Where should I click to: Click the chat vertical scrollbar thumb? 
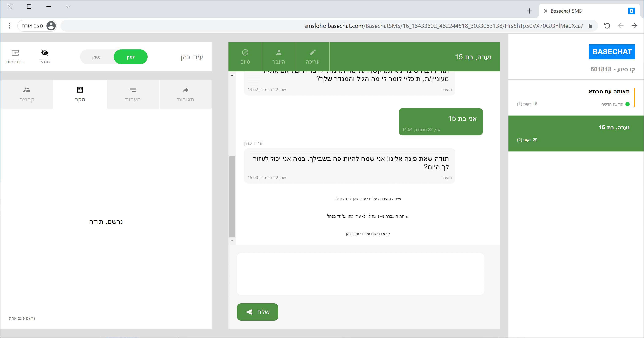click(x=232, y=196)
